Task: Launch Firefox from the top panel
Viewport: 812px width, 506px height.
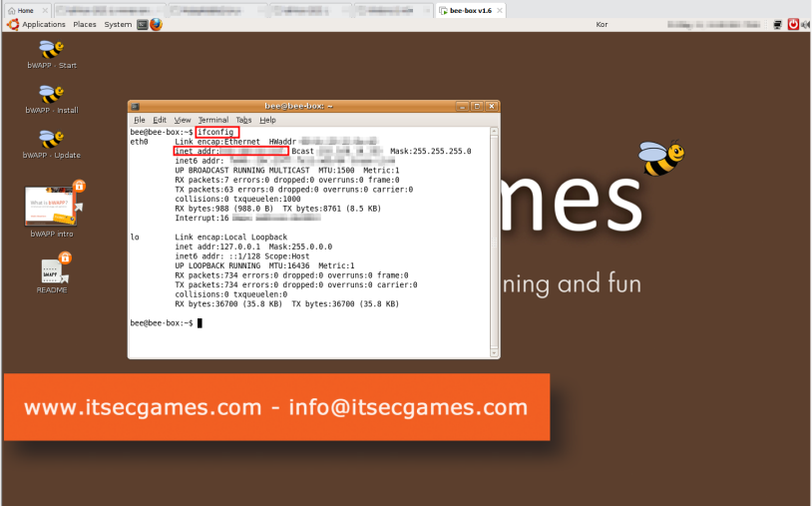Action: pyautogui.click(x=156, y=24)
